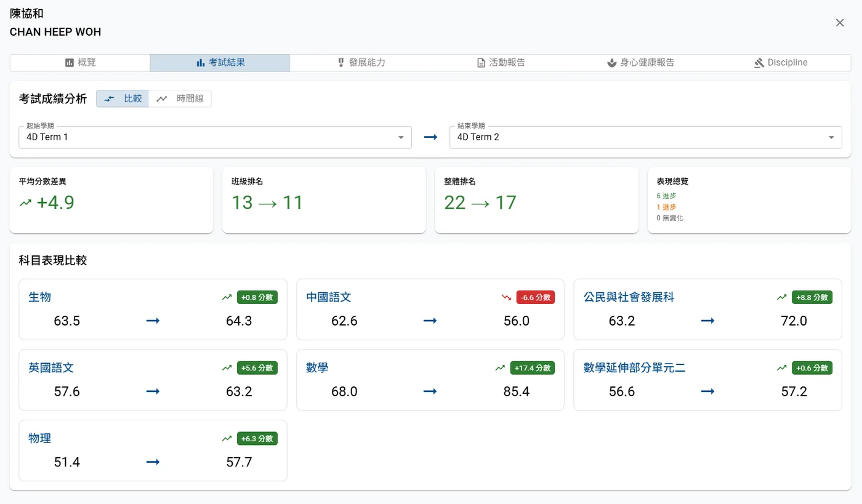This screenshot has width=862, height=504.
Task: Switch to the 概覽 tab
Action: (80, 63)
